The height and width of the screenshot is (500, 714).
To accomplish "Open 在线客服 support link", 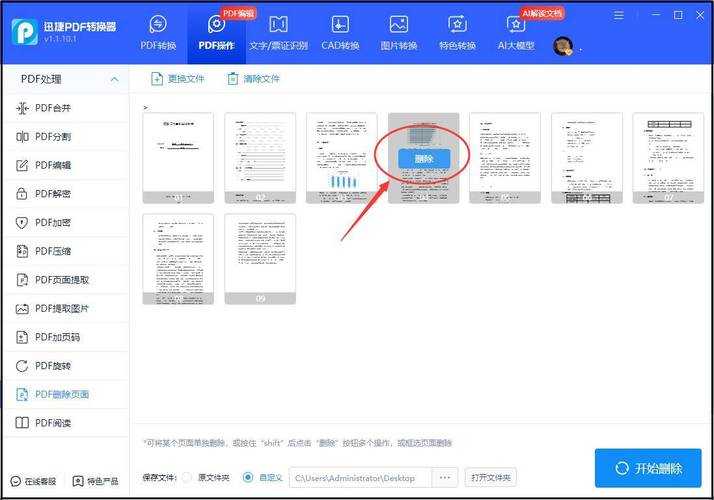I will click(33, 481).
